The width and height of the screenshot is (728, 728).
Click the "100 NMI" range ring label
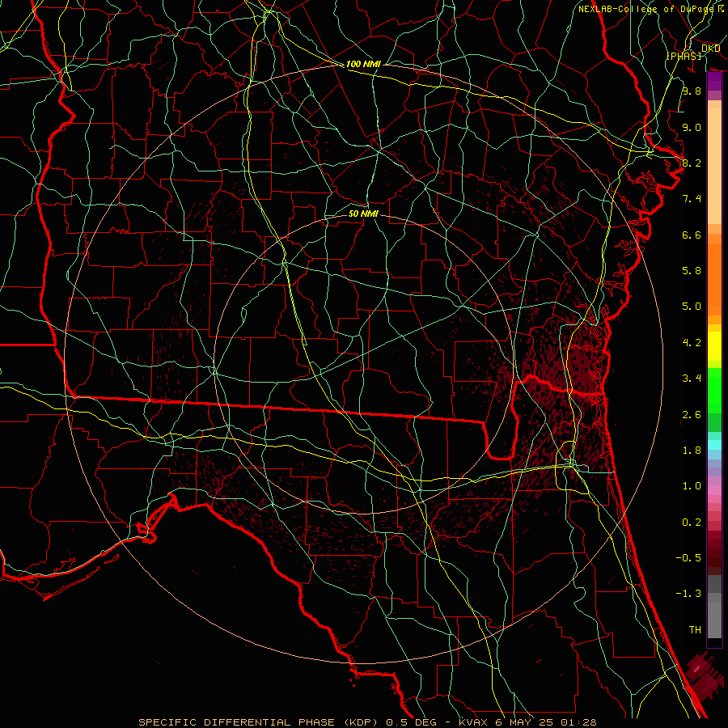(363, 64)
